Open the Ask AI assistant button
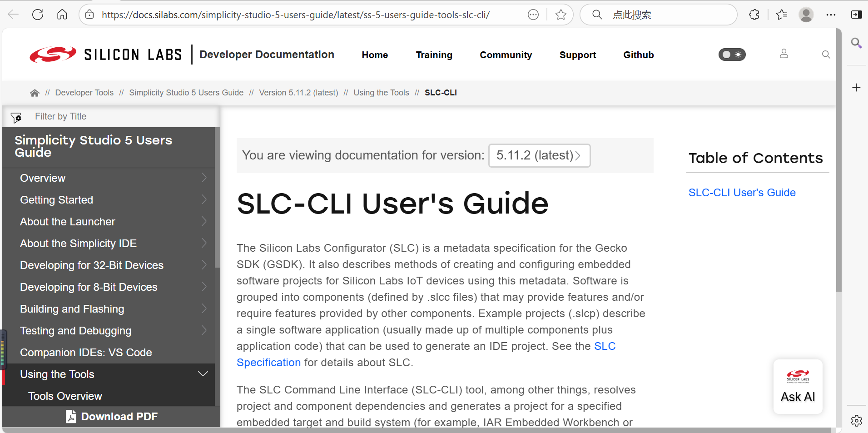Screen dimensions: 868x433 (798, 387)
